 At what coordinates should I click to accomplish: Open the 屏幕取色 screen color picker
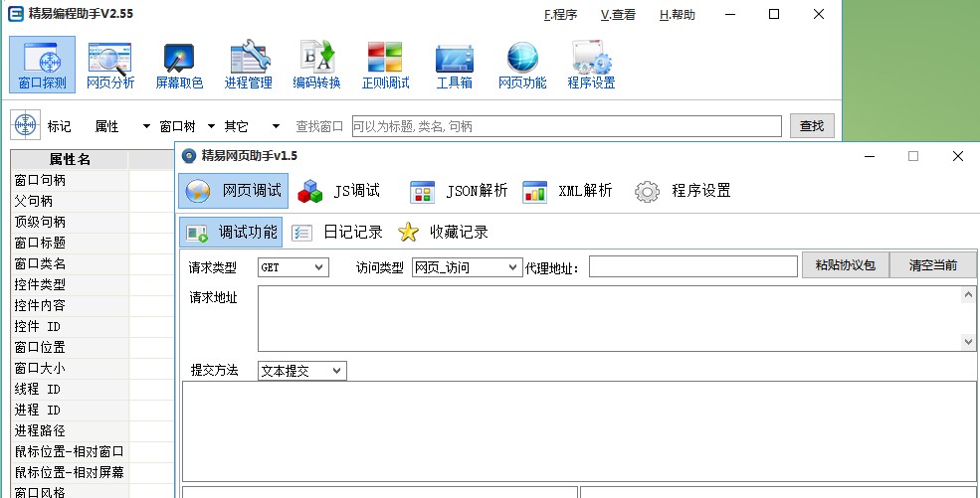click(x=179, y=65)
